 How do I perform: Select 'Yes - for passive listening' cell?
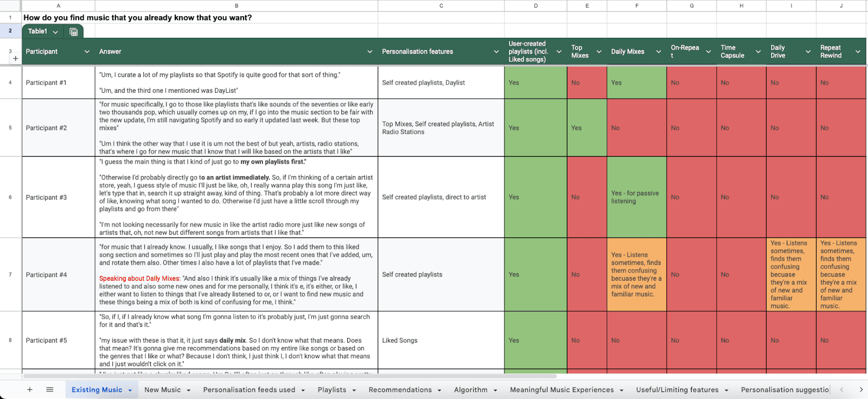click(x=637, y=197)
